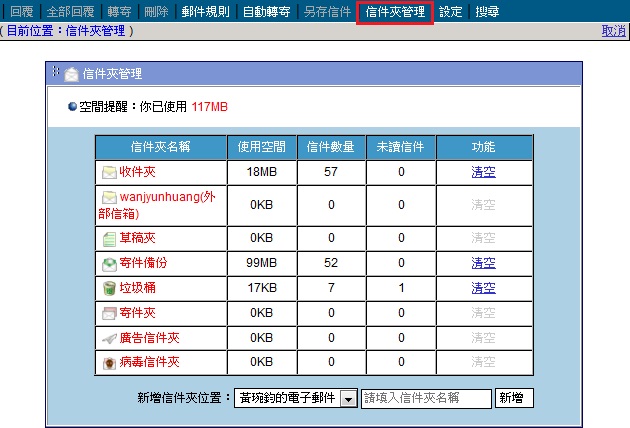630x428 pixels.
Task: Click the 垃圾桶 trash can icon
Action: pyautogui.click(x=109, y=288)
